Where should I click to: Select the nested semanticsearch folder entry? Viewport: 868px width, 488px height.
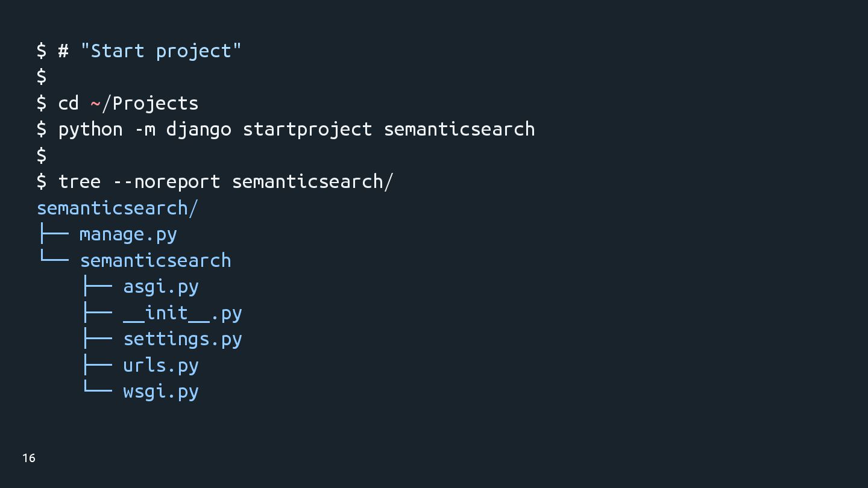(x=156, y=260)
